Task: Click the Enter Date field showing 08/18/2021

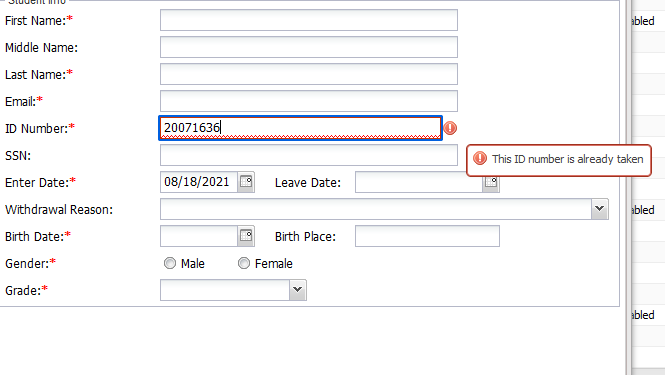Action: click(199, 182)
